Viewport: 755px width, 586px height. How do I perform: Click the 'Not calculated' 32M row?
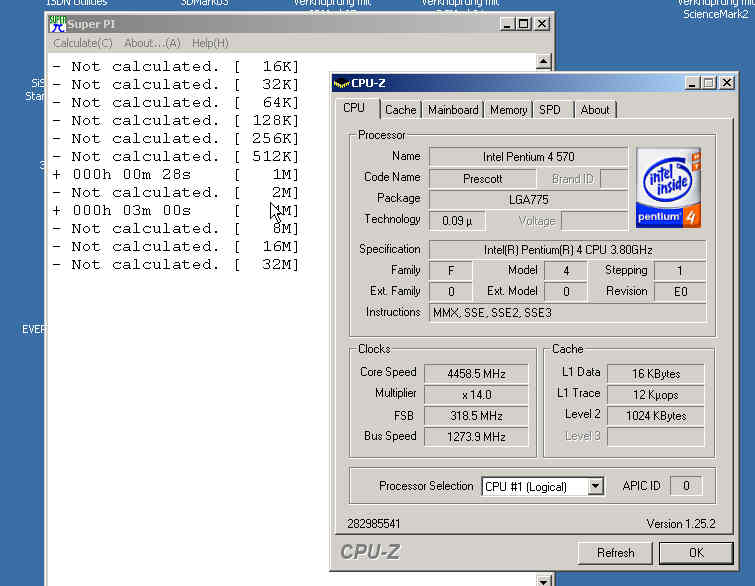click(x=176, y=264)
